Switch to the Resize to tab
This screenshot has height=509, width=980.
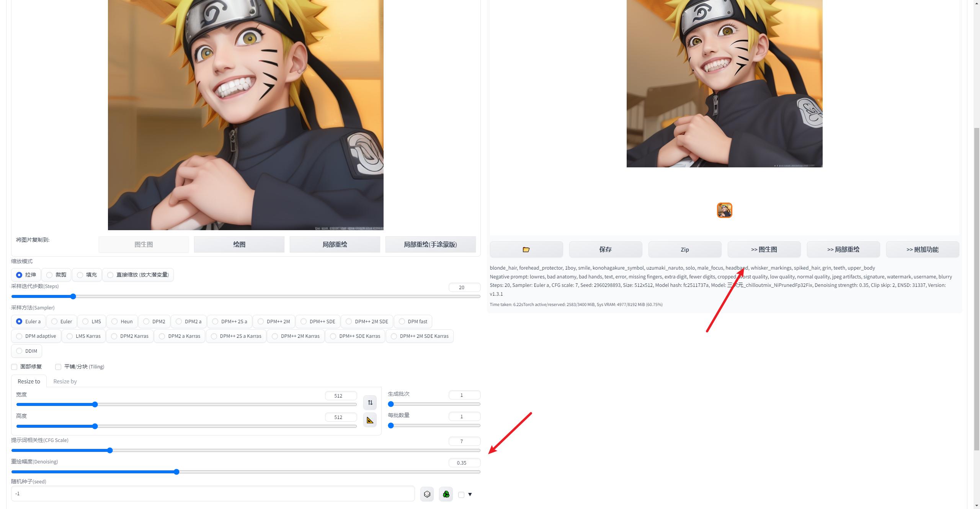click(x=29, y=381)
